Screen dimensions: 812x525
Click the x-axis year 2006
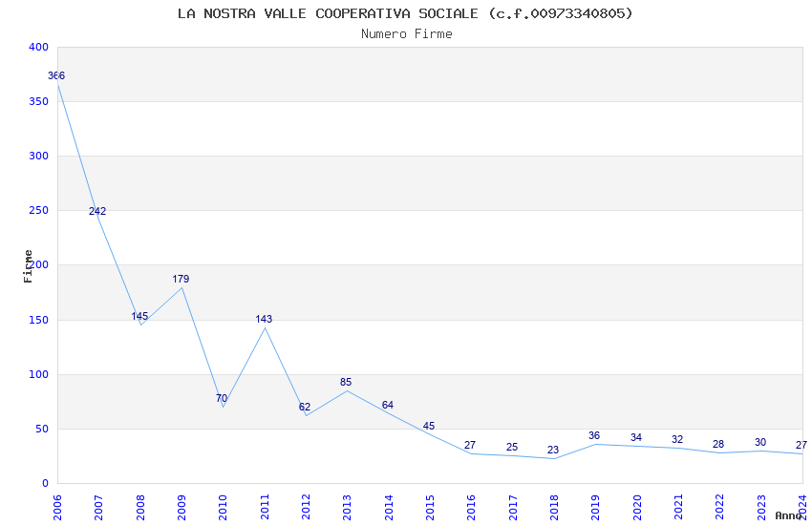point(57,508)
